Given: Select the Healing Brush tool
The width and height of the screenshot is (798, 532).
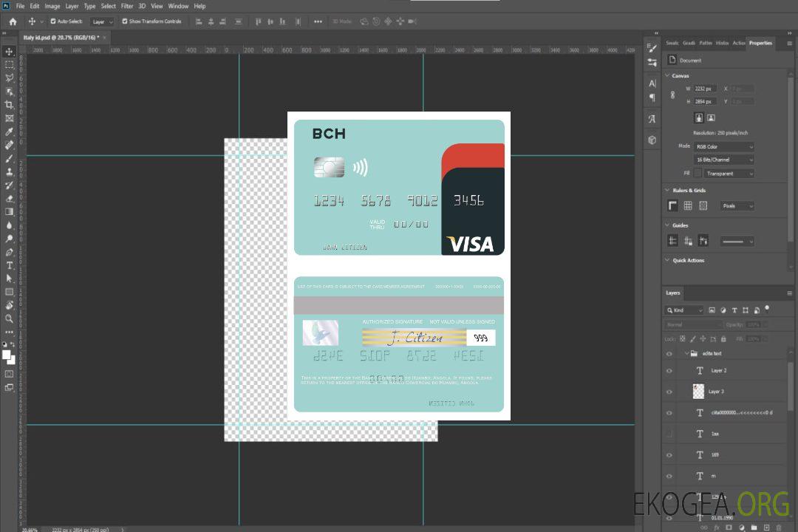Looking at the screenshot, I should point(9,145).
